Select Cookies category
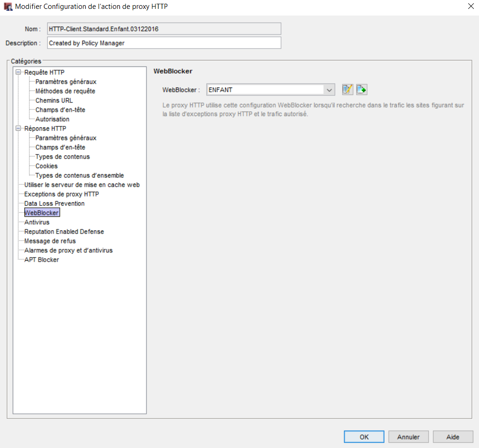Screen dimensions: 479x448 (46, 166)
